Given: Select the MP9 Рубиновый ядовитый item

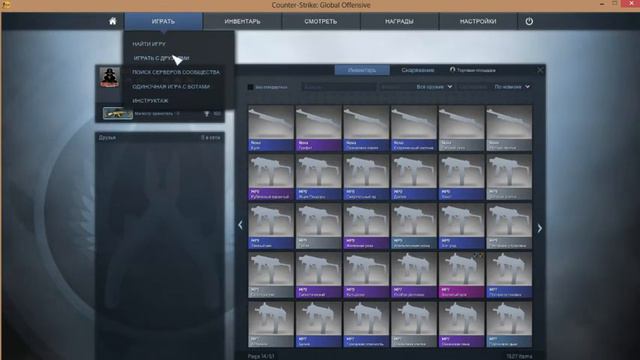Looking at the screenshot, I should tap(271, 177).
